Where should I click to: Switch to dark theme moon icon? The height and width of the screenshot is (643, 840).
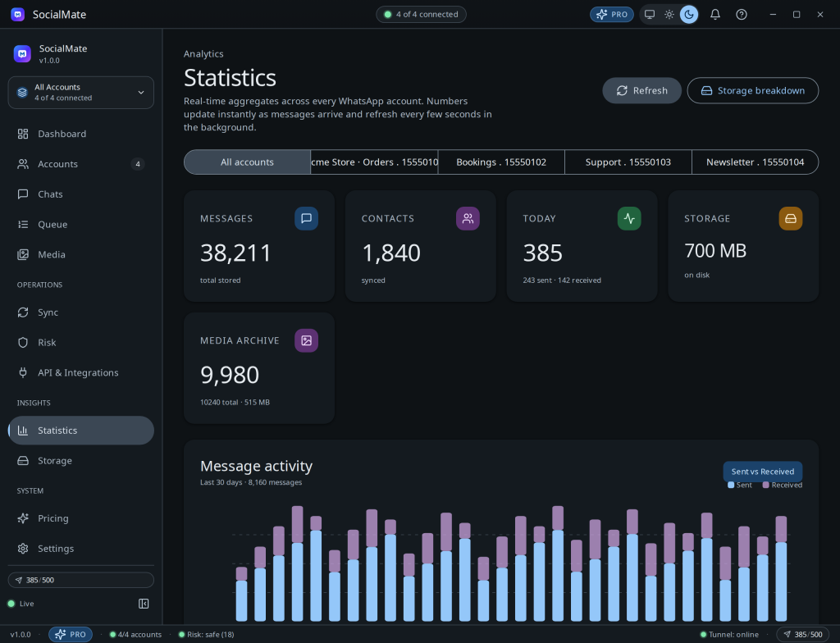pos(689,15)
